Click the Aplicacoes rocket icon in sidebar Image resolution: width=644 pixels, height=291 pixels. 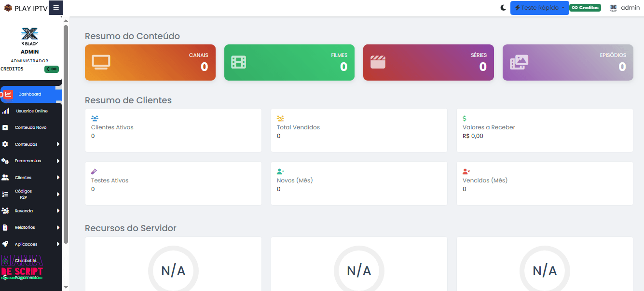[x=5, y=244]
